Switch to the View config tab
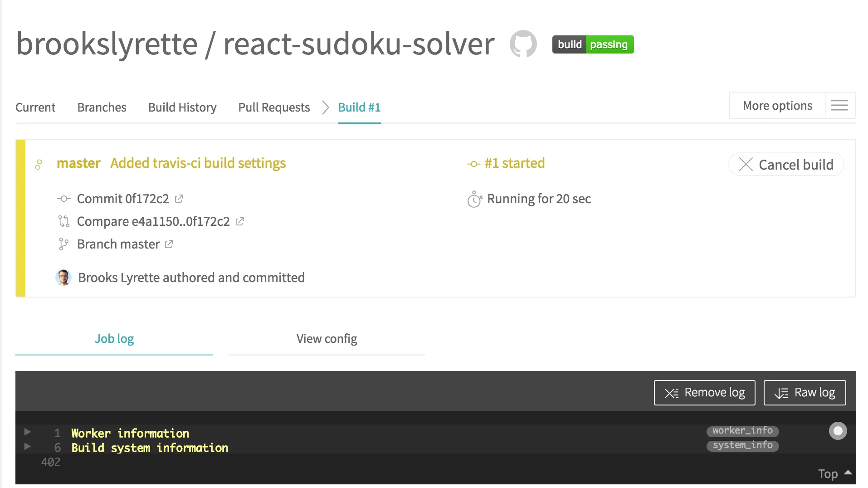Viewport: 868px width, 488px height. click(x=327, y=339)
